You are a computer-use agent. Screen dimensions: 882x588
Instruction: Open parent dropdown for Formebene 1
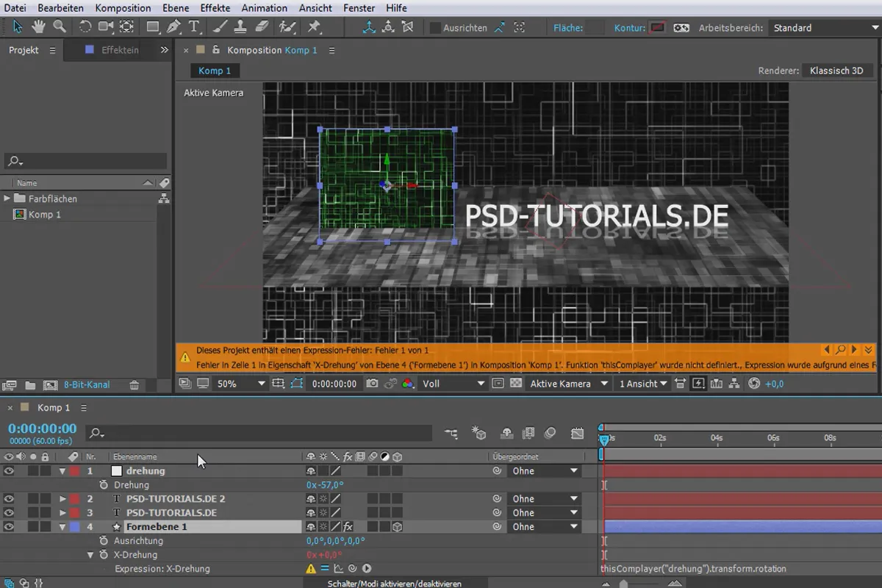(x=543, y=527)
